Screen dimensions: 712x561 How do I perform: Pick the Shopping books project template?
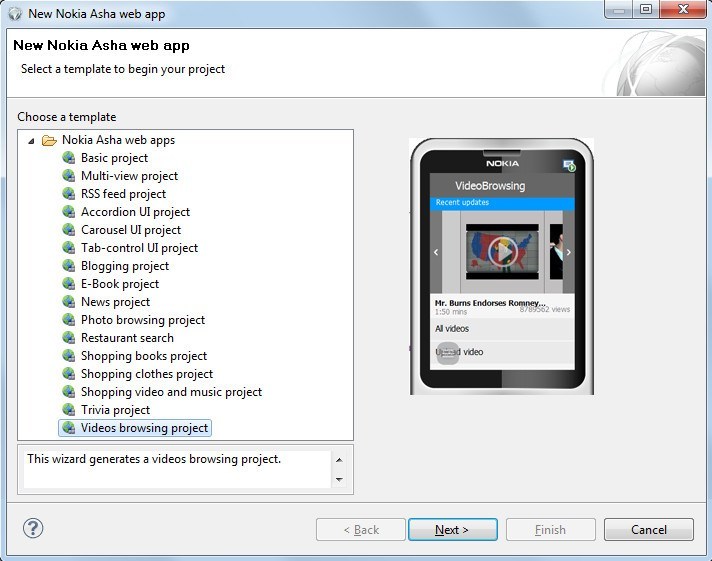point(144,356)
